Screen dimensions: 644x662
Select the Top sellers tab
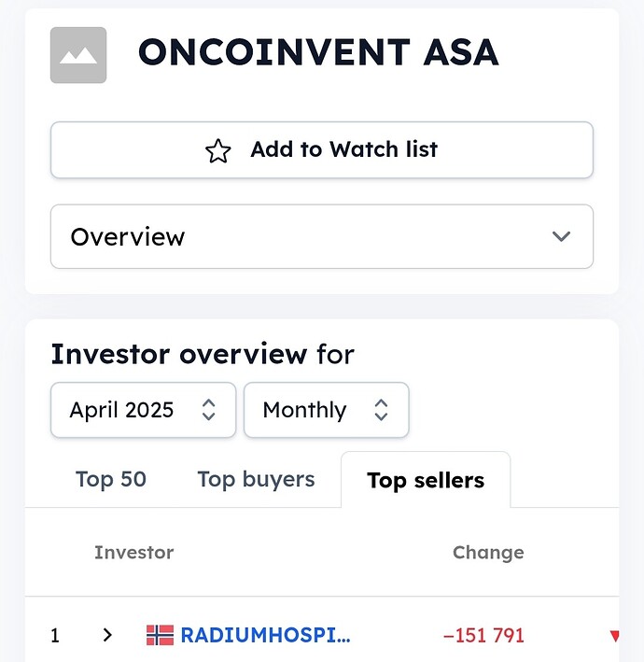click(426, 480)
